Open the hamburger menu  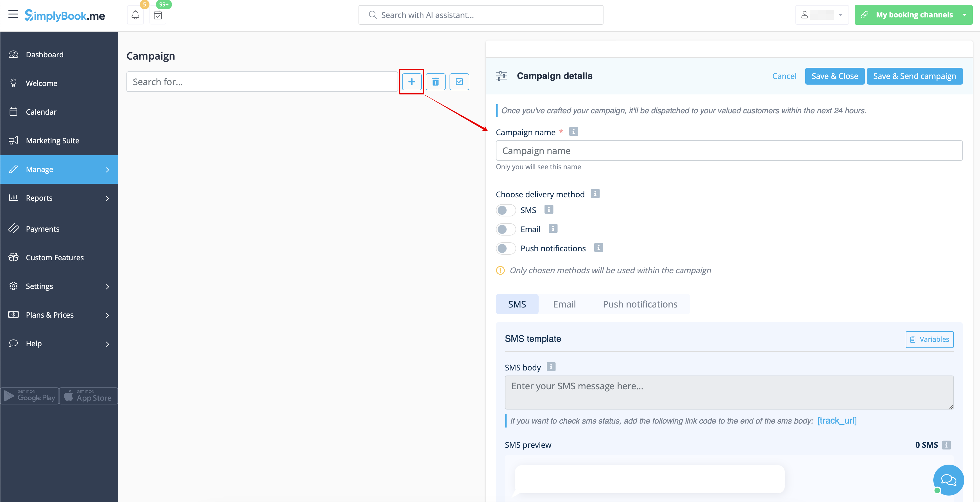(x=13, y=14)
